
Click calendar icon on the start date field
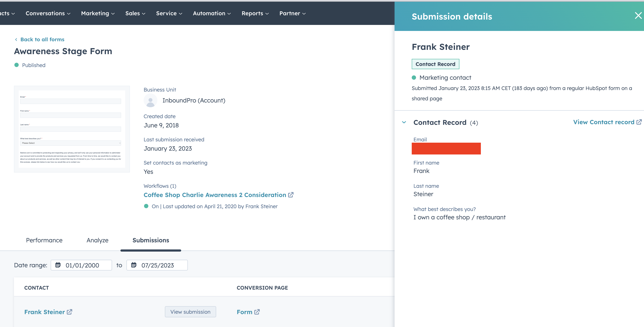[58, 265]
